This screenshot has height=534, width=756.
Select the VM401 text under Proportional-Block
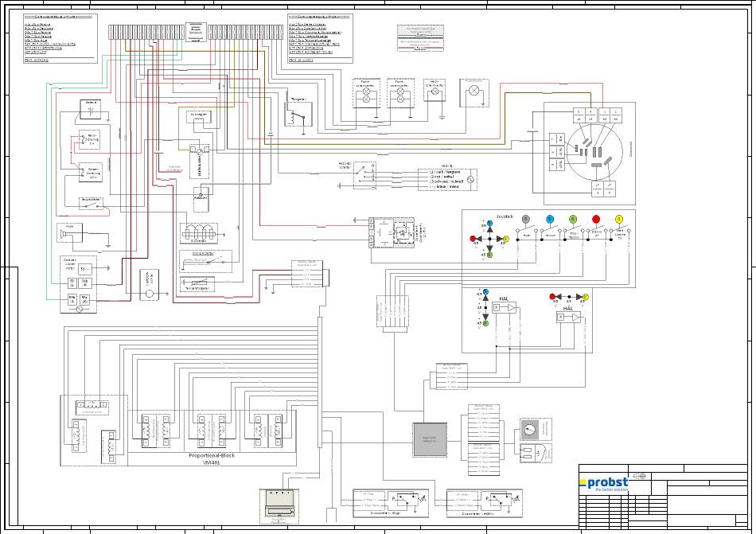(211, 462)
